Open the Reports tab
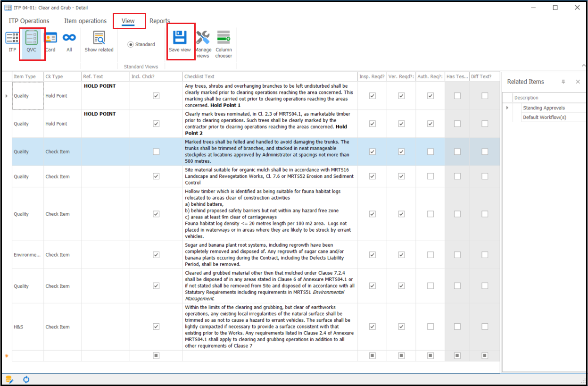This screenshot has width=588, height=386. (x=159, y=21)
